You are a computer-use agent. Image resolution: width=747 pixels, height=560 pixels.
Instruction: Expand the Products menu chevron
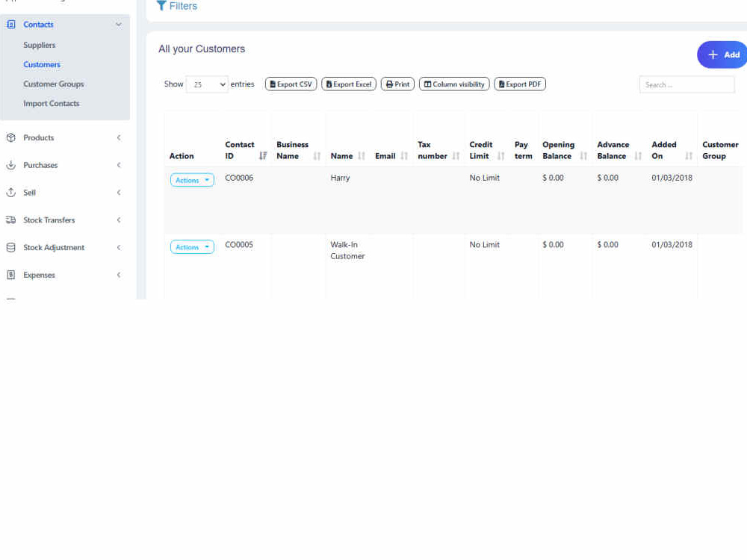tap(119, 137)
